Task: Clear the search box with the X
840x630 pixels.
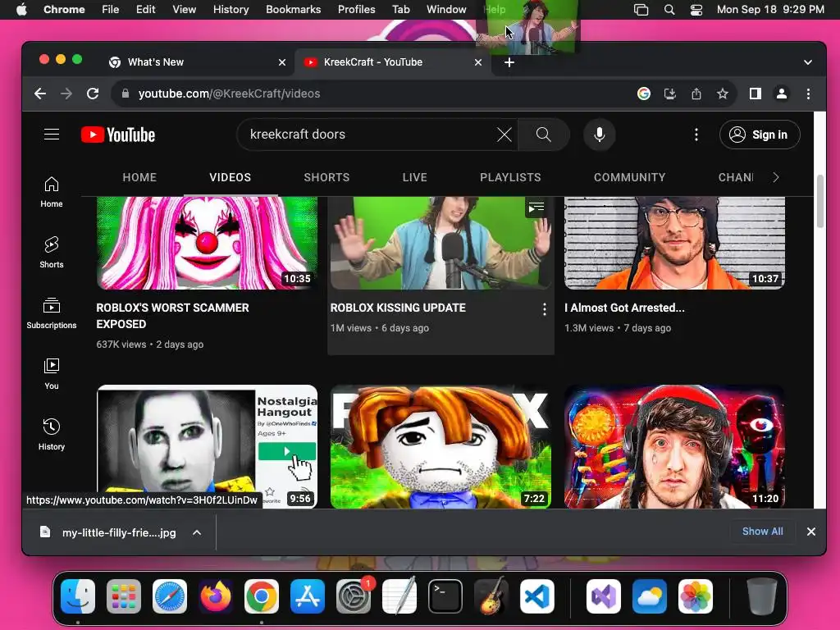Action: 504,135
